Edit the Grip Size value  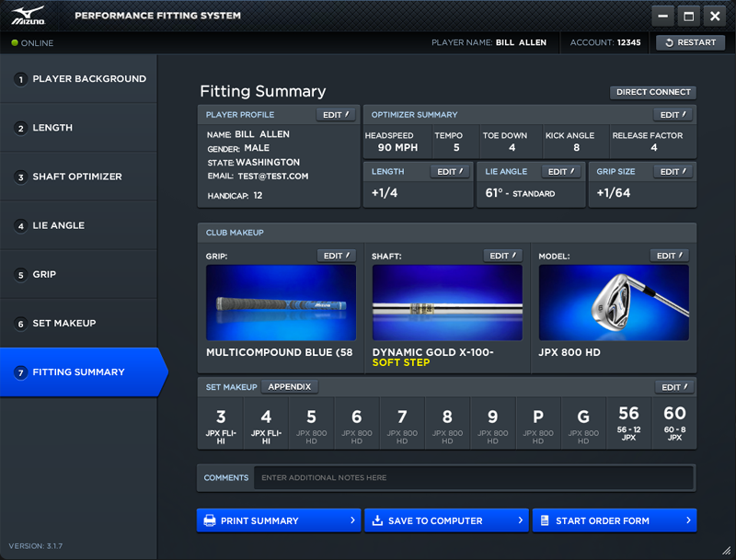tap(673, 172)
